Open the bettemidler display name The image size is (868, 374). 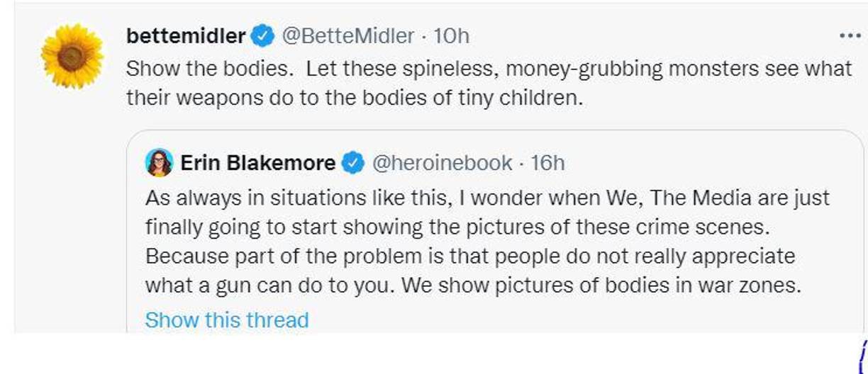click(186, 36)
